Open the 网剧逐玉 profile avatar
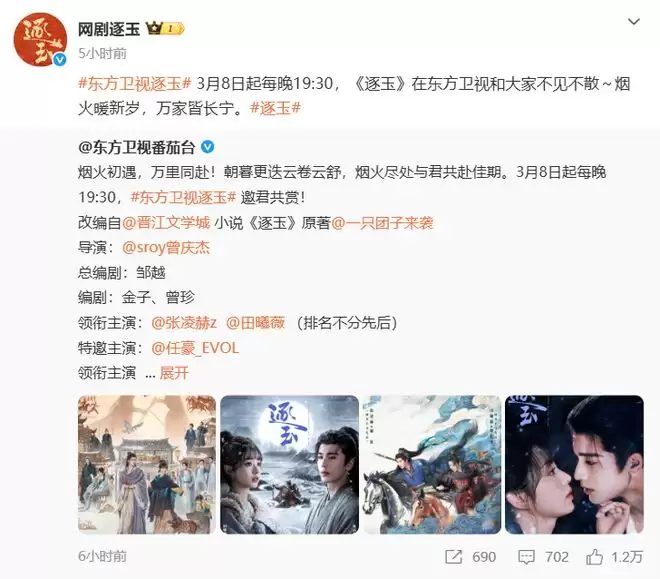This screenshot has width=660, height=579. tap(40, 40)
